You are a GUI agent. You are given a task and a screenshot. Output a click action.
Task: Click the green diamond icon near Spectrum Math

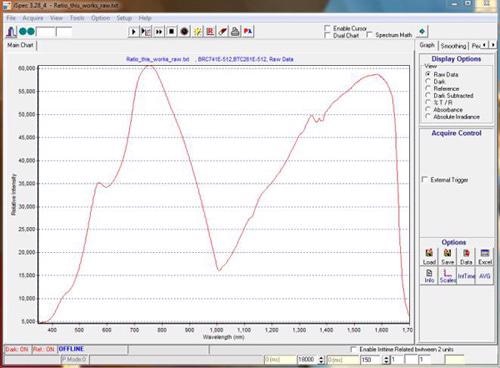pyautogui.click(x=422, y=32)
